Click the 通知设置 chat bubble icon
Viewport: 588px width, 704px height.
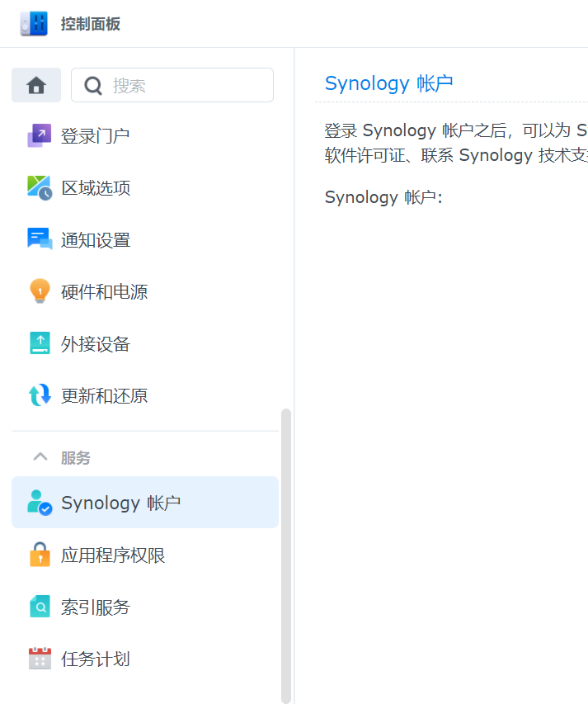(x=40, y=239)
